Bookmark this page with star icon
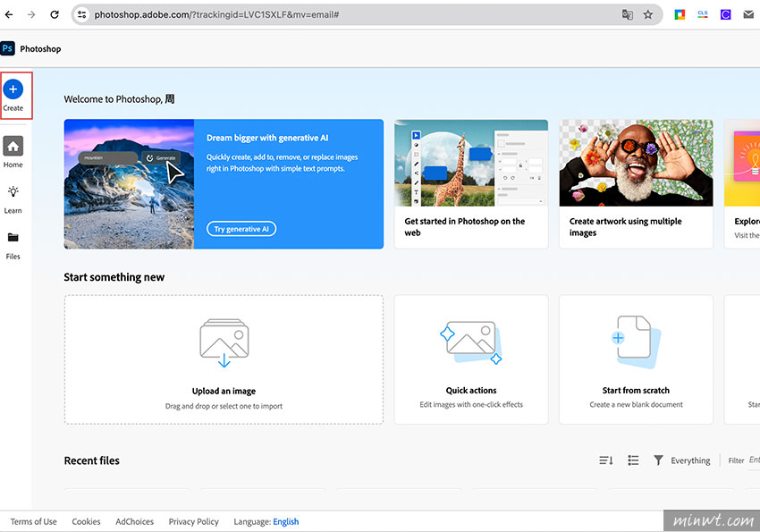The height and width of the screenshot is (532, 760). [x=648, y=14]
